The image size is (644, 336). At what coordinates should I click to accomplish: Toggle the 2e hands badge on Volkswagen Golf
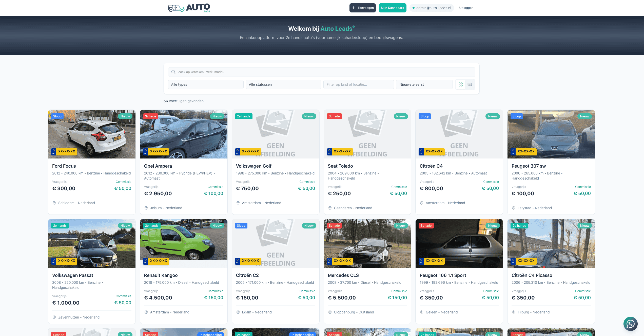pyautogui.click(x=243, y=116)
